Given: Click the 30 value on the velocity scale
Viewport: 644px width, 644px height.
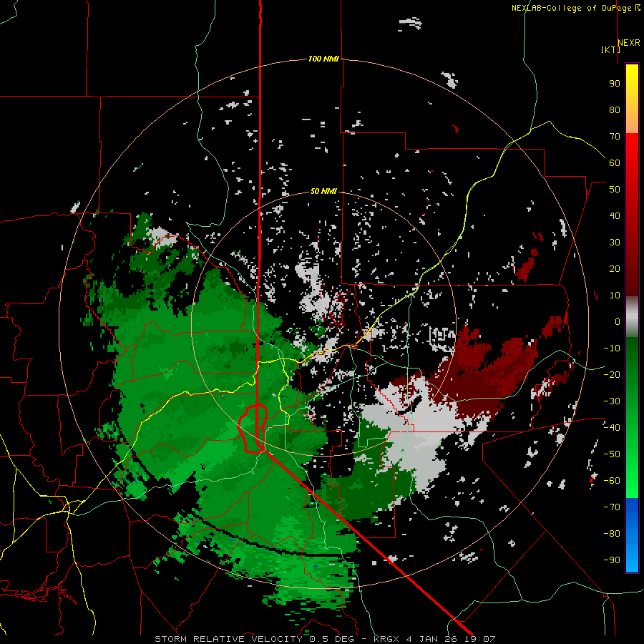Looking at the screenshot, I should point(615,243).
